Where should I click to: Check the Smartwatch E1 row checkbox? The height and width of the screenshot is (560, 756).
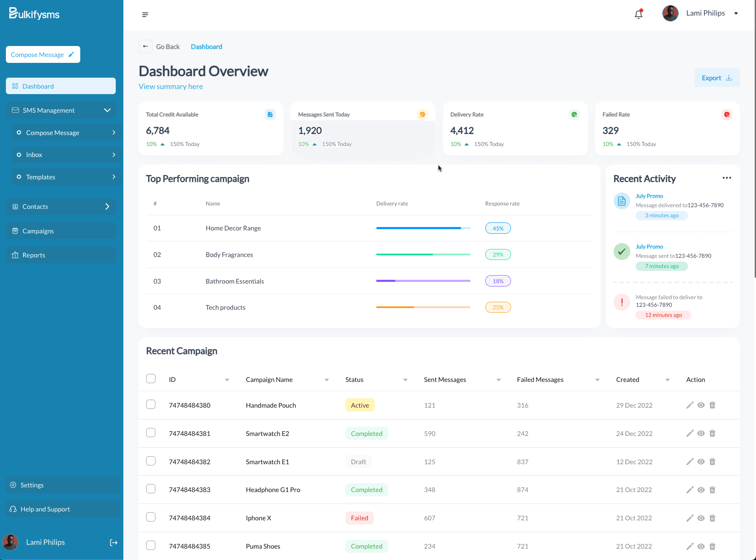tap(151, 461)
